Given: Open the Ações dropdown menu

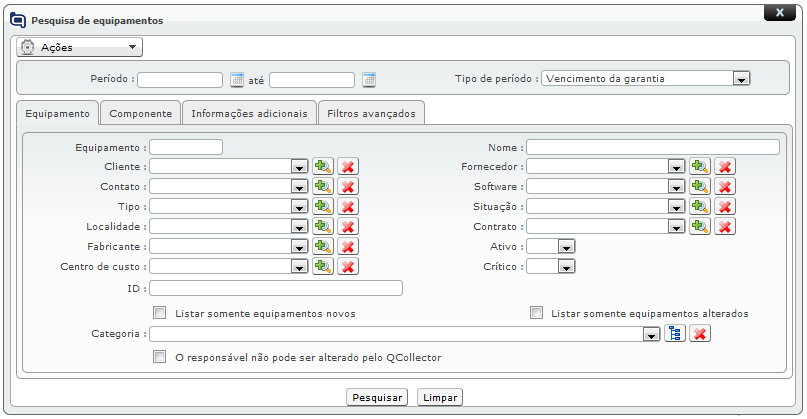Looking at the screenshot, I should [80, 47].
